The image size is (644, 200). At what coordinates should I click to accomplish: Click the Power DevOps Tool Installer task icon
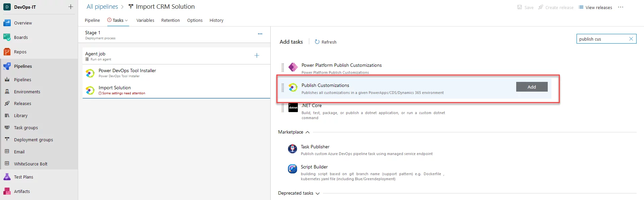click(90, 73)
